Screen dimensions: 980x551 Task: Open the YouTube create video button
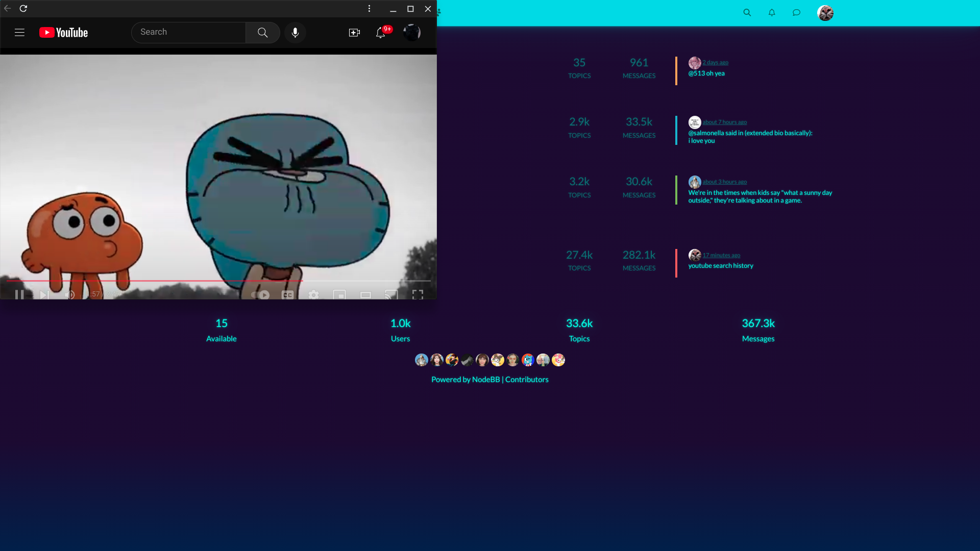(x=354, y=33)
